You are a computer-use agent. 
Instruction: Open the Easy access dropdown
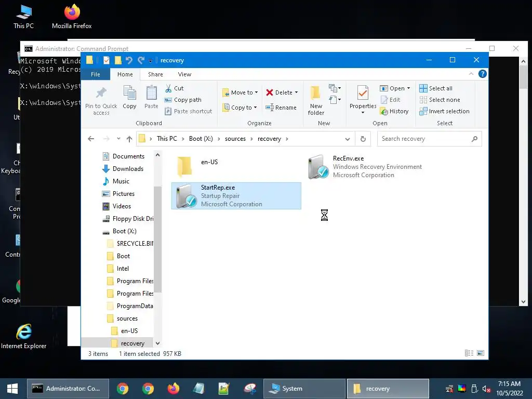click(335, 100)
